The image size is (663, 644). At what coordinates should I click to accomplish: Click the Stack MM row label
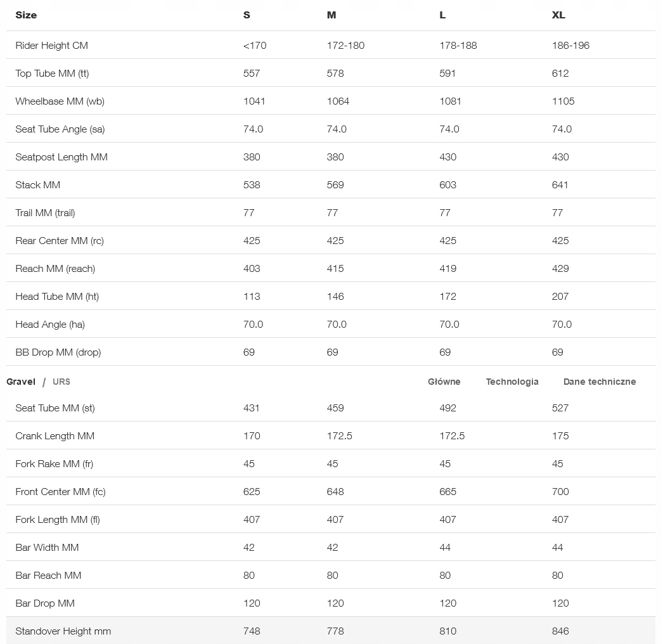coord(37,185)
